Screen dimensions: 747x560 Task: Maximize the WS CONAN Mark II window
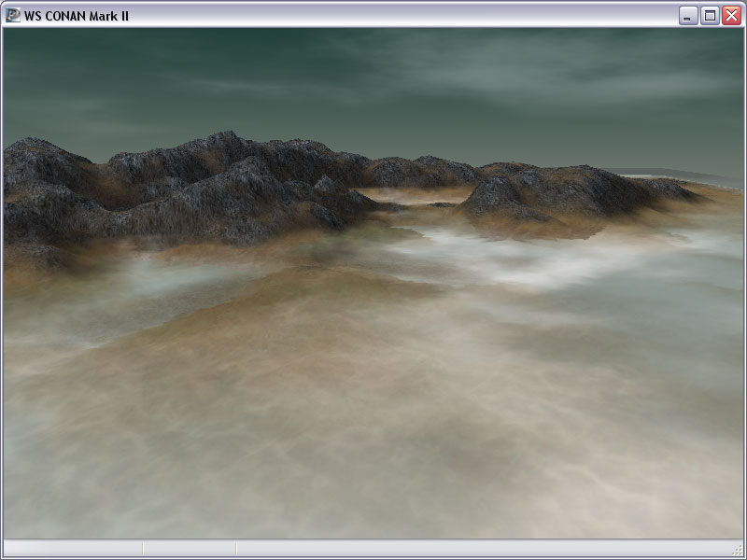point(710,15)
